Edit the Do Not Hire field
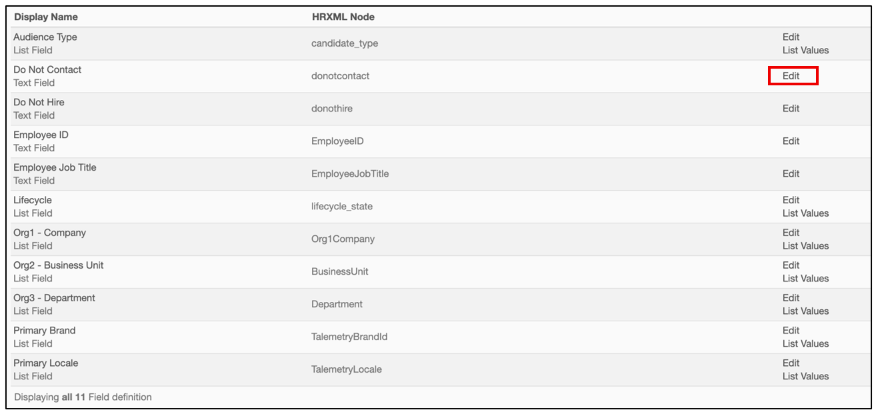 tap(791, 108)
